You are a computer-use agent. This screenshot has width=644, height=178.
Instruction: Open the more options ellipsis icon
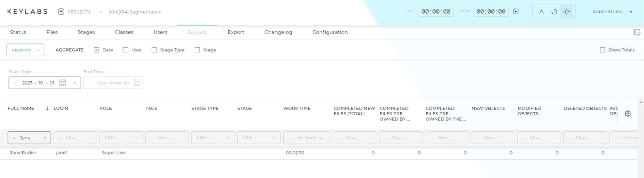click(x=637, y=32)
